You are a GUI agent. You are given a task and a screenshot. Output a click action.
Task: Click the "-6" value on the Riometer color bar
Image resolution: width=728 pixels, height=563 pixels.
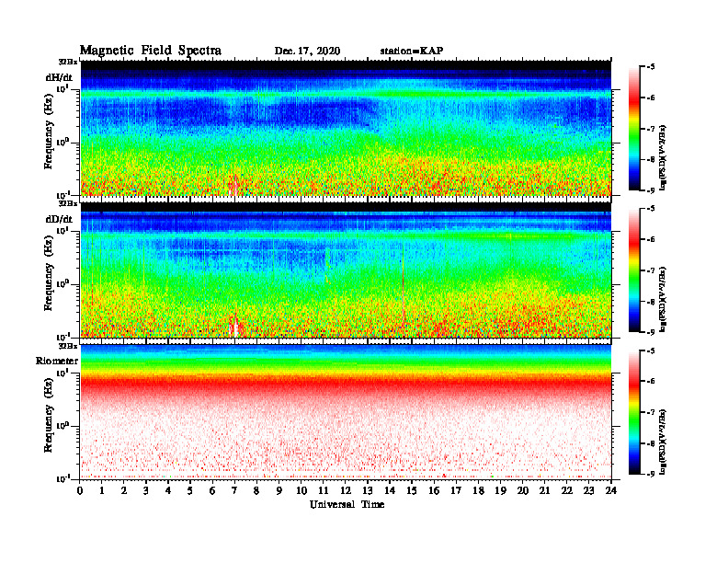coord(651,381)
